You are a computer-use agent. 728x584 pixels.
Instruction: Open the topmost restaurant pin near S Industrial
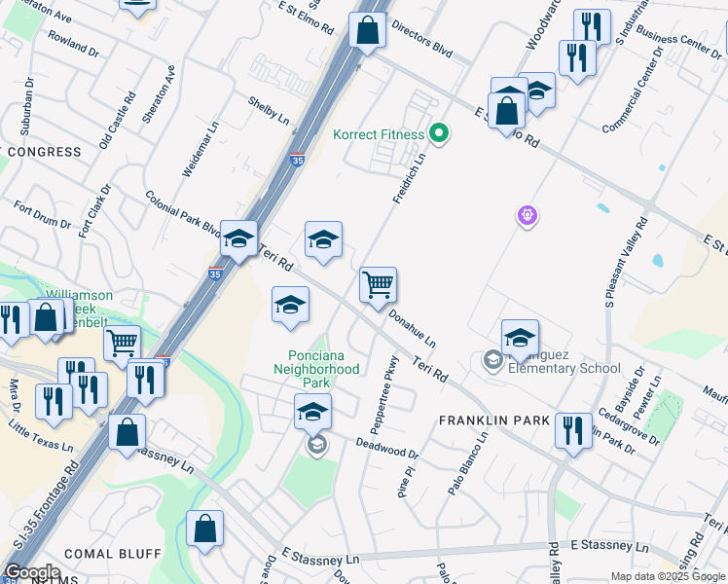tap(592, 26)
